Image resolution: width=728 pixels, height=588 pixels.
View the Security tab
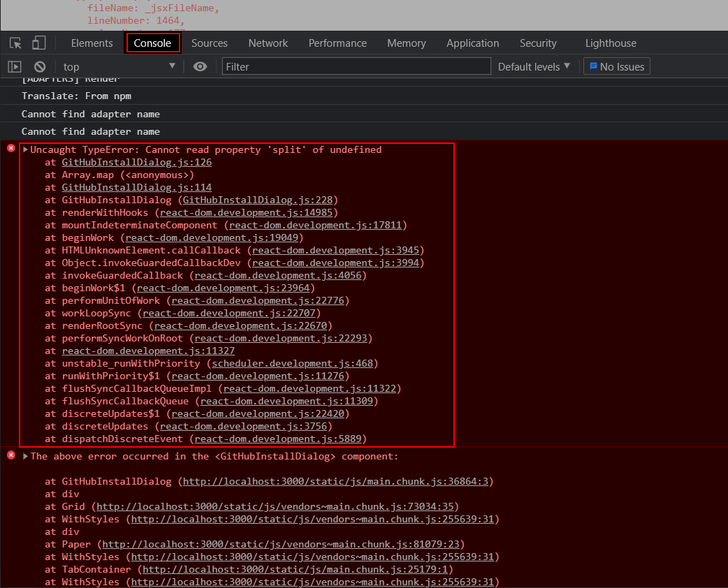538,43
